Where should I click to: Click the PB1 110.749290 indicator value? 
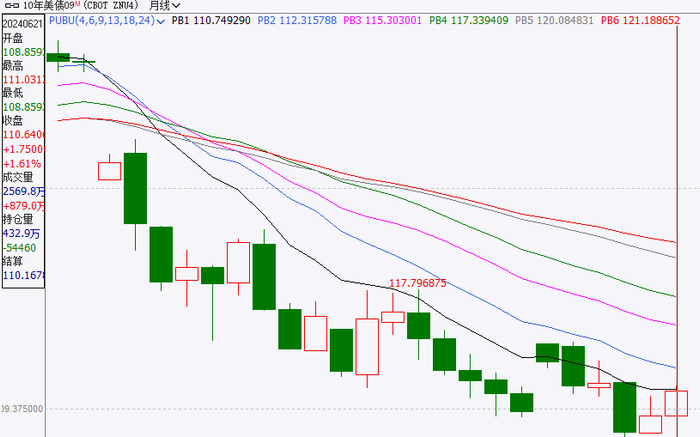[211, 21]
